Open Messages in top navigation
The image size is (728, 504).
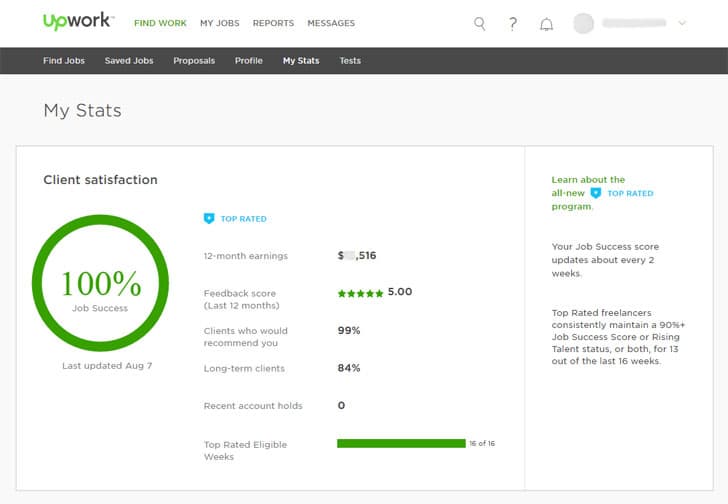[x=330, y=23]
